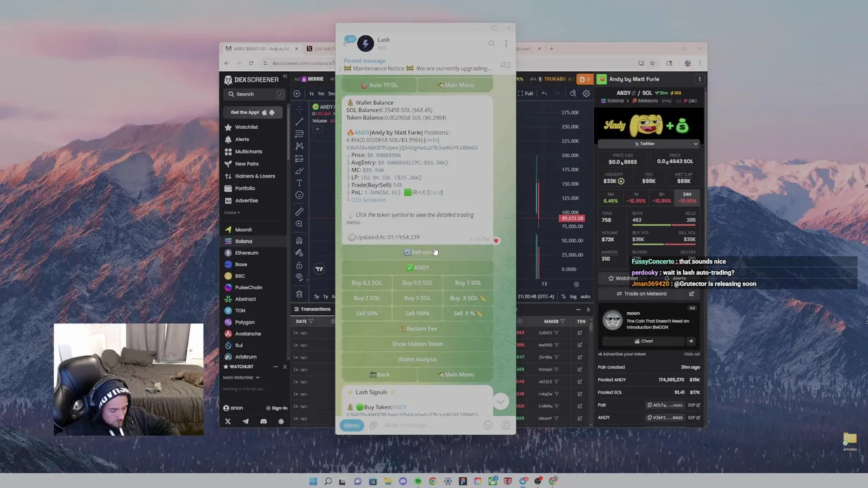Collapse the Watchlist panel chevrons
This screenshot has height=488, width=868.
click(x=285, y=367)
